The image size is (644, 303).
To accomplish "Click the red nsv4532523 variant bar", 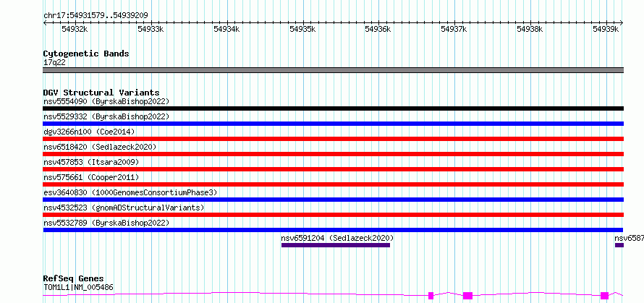I will tap(333, 215).
